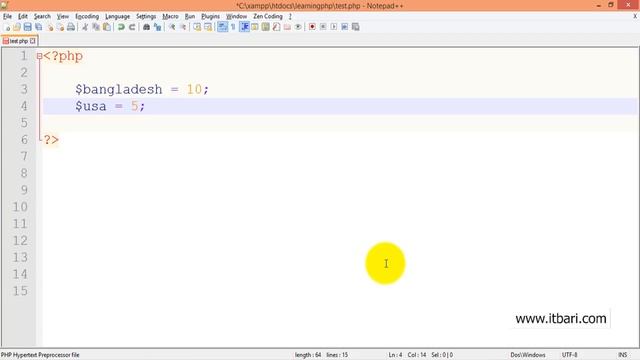
Task: Open user defined language dialog icon
Action: [x=255, y=27]
